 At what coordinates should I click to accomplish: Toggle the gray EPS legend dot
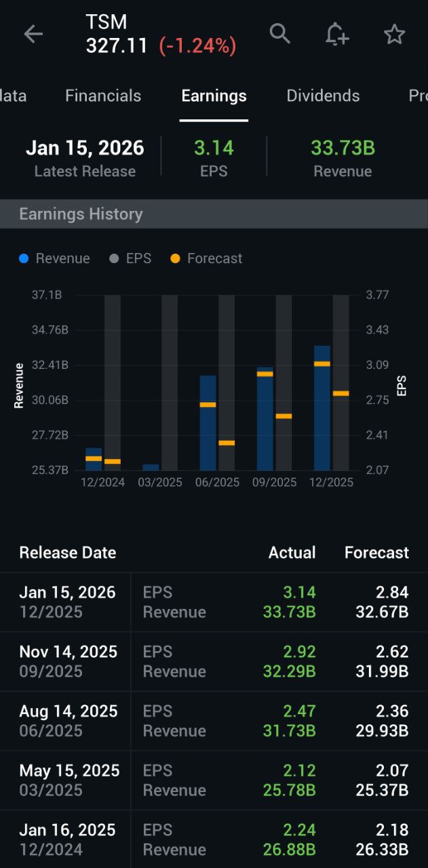(x=114, y=258)
